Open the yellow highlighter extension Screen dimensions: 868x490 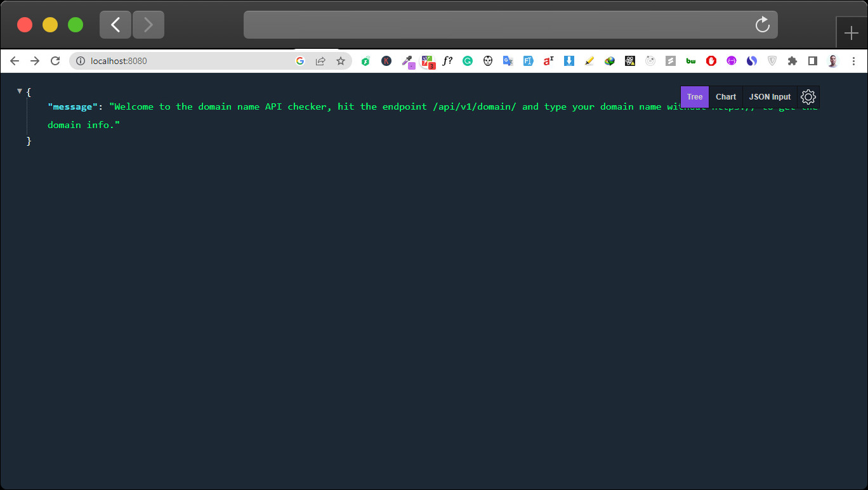(x=589, y=61)
